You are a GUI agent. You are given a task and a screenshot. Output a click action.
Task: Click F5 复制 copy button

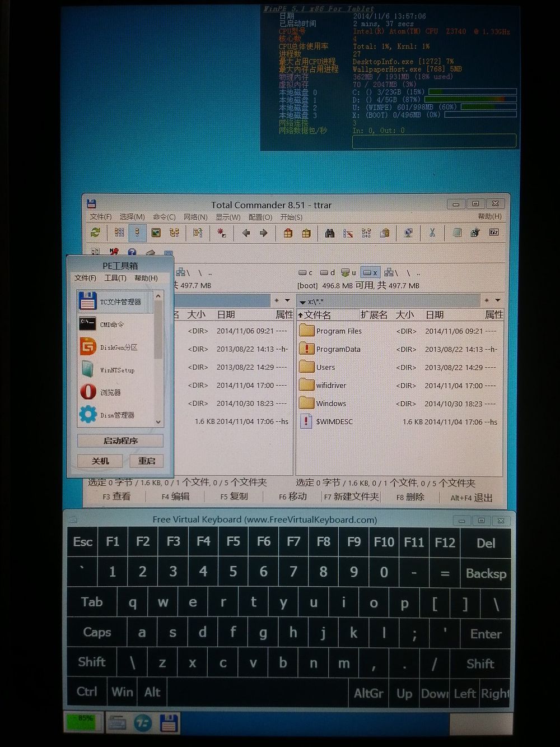coord(234,497)
